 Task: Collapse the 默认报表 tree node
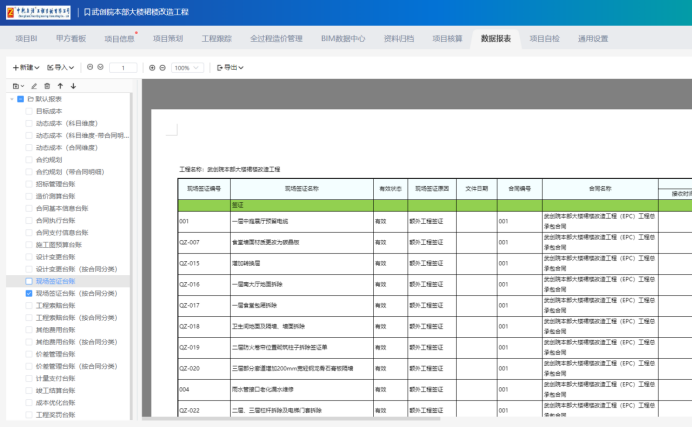point(10,99)
